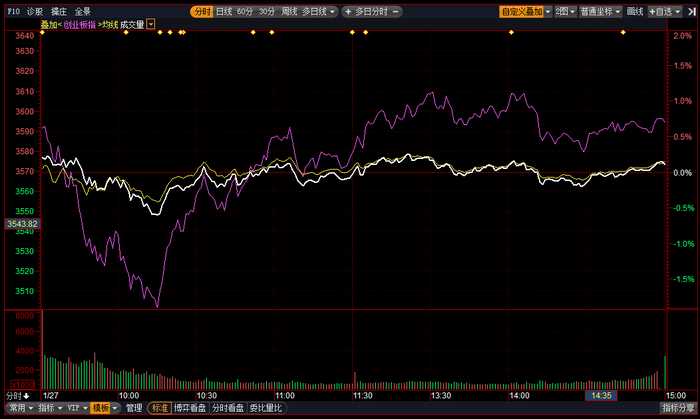This screenshot has height=419, width=700.
Task: Click the 多日分时 label
Action: (x=371, y=12)
